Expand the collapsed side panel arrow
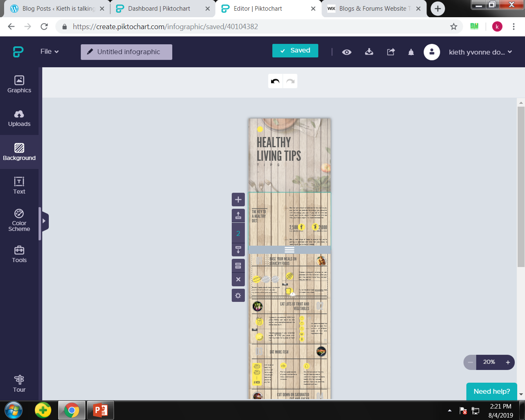Viewport: 525px width, 420px height. coord(44,221)
